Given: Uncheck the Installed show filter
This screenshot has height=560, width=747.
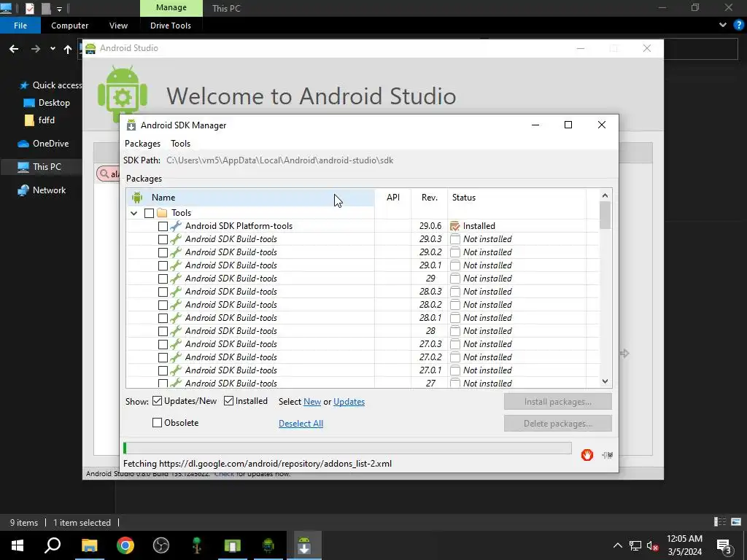Looking at the screenshot, I should tap(228, 401).
